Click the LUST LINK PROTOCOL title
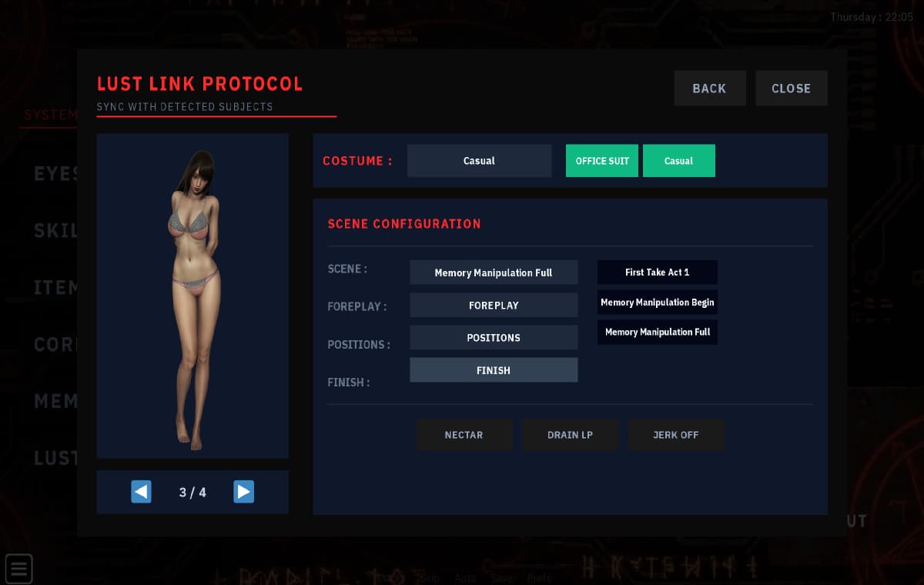This screenshot has height=585, width=924. [200, 84]
